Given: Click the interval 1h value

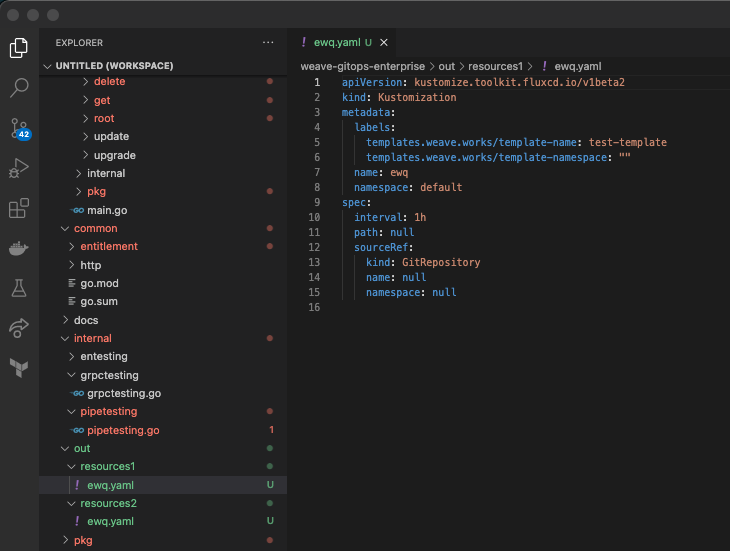Looking at the screenshot, I should click(x=420, y=217).
